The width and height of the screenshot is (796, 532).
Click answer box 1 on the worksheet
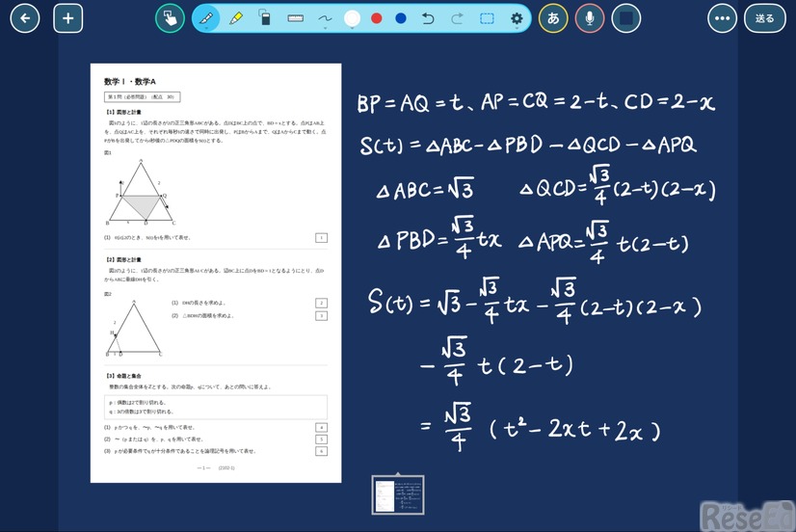pyautogui.click(x=321, y=238)
